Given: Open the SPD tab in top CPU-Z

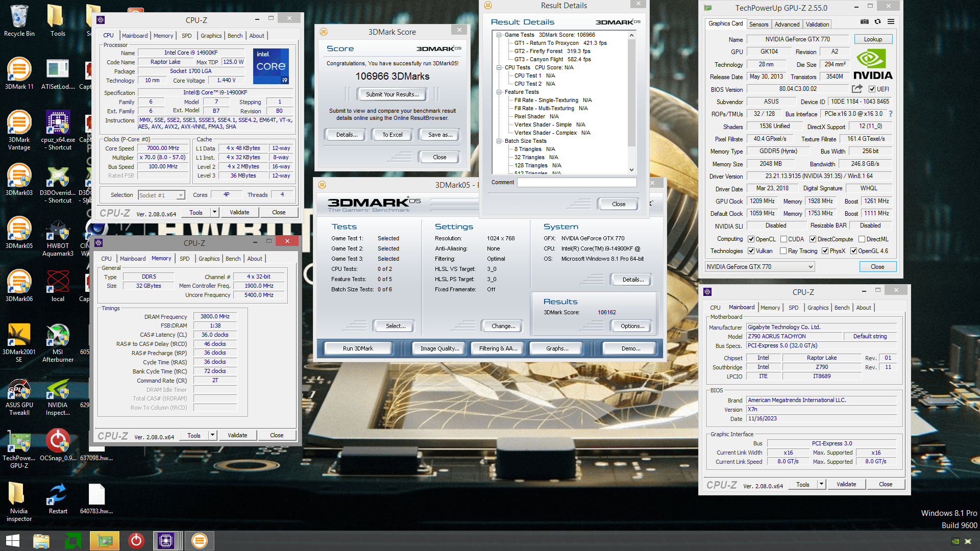Looking at the screenshot, I should tap(187, 36).
